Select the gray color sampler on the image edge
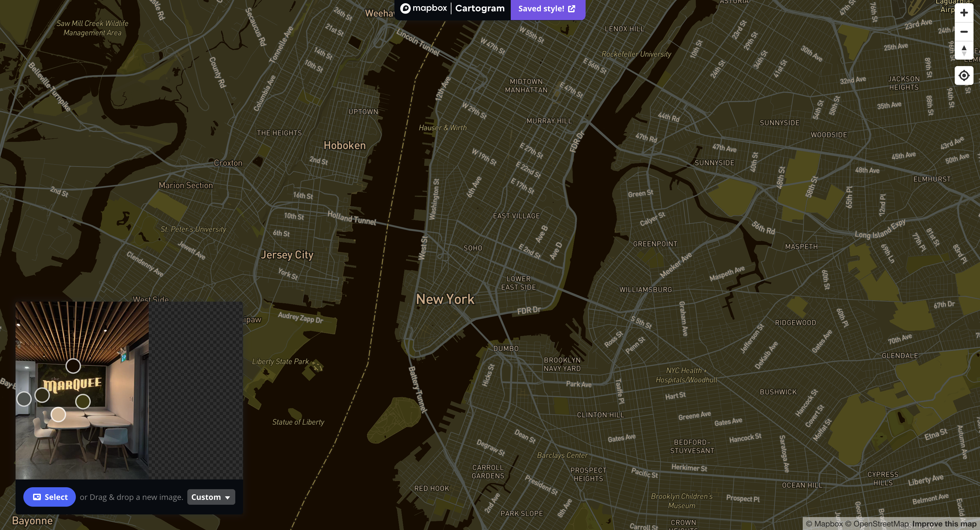This screenshot has width=980, height=530. tap(24, 399)
